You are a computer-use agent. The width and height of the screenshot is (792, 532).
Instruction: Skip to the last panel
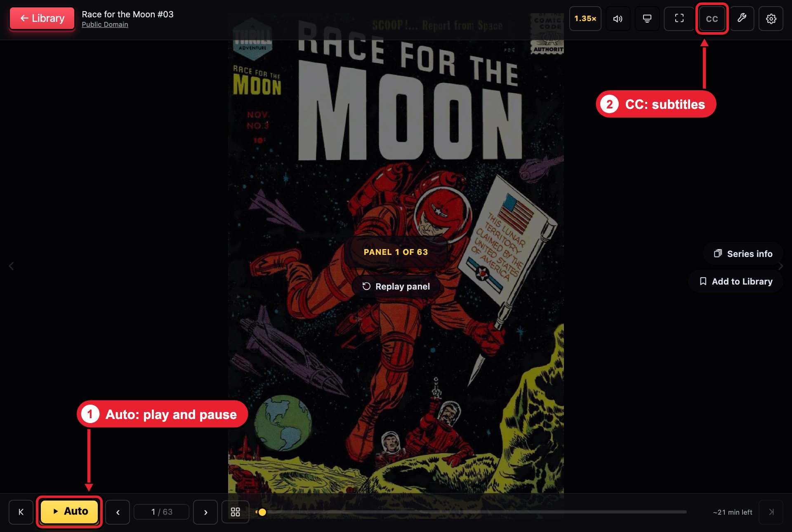coord(771,512)
